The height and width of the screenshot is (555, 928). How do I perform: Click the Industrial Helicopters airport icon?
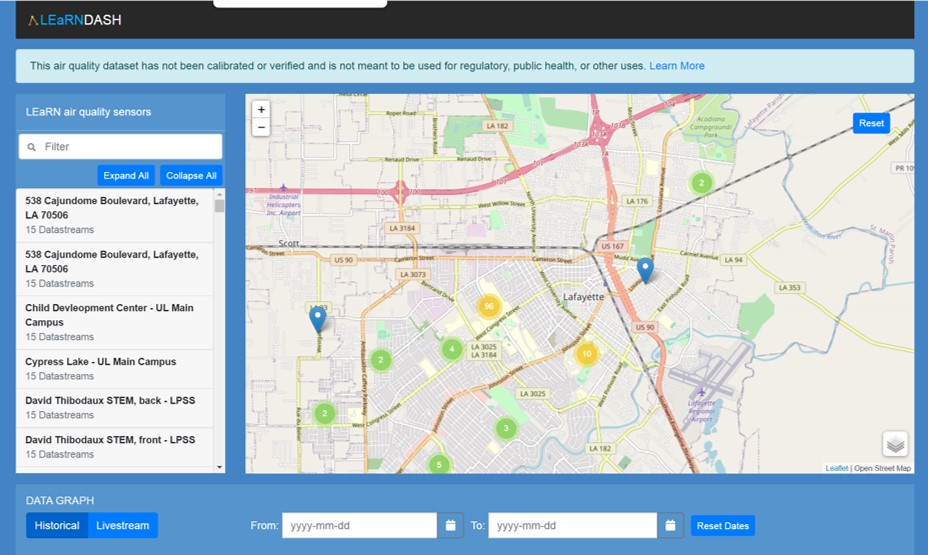coord(283,188)
